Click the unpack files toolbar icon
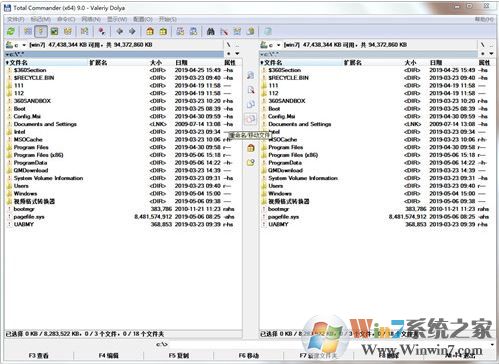 [163, 31]
